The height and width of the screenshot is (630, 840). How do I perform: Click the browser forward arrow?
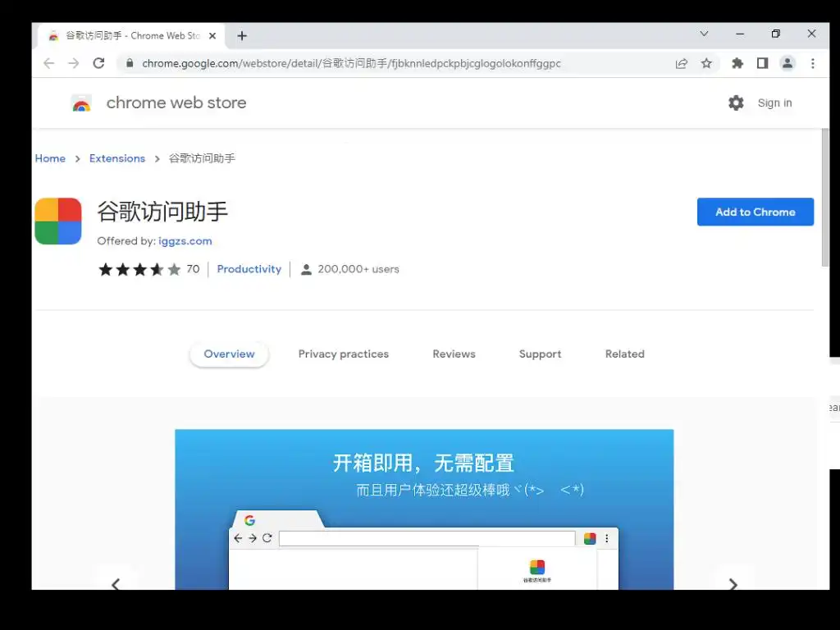tap(73, 63)
